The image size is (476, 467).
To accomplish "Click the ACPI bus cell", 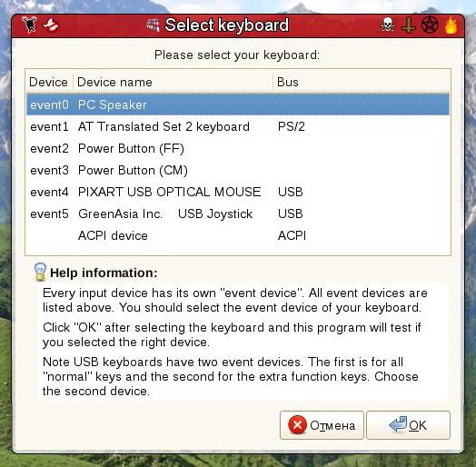I will [292, 236].
